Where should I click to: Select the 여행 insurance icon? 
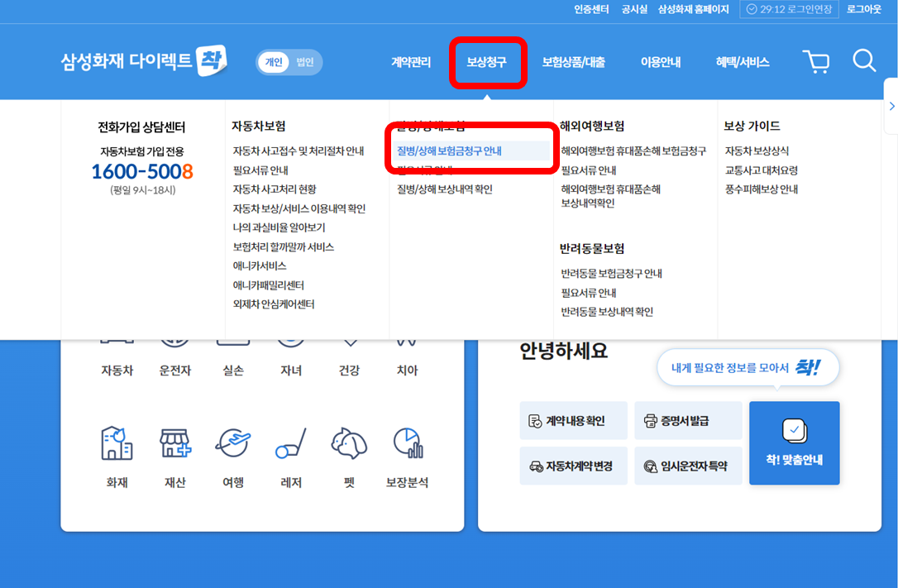click(x=233, y=443)
